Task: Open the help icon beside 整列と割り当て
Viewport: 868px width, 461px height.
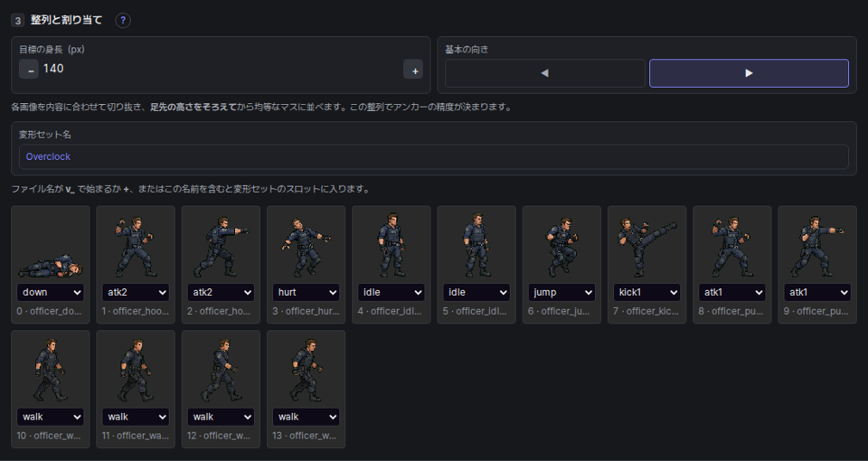Action: [123, 21]
